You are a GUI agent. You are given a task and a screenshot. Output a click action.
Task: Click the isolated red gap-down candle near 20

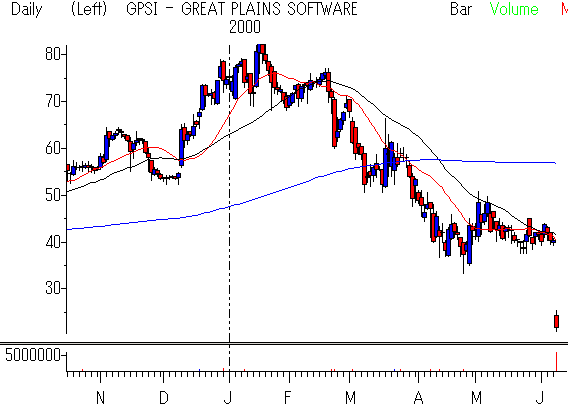pyautogui.click(x=557, y=321)
